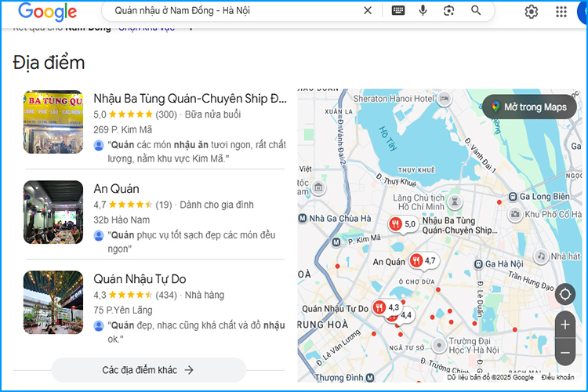Image resolution: width=588 pixels, height=392 pixels.
Task: Click Thượng Đình metro icon
Action: (371, 377)
